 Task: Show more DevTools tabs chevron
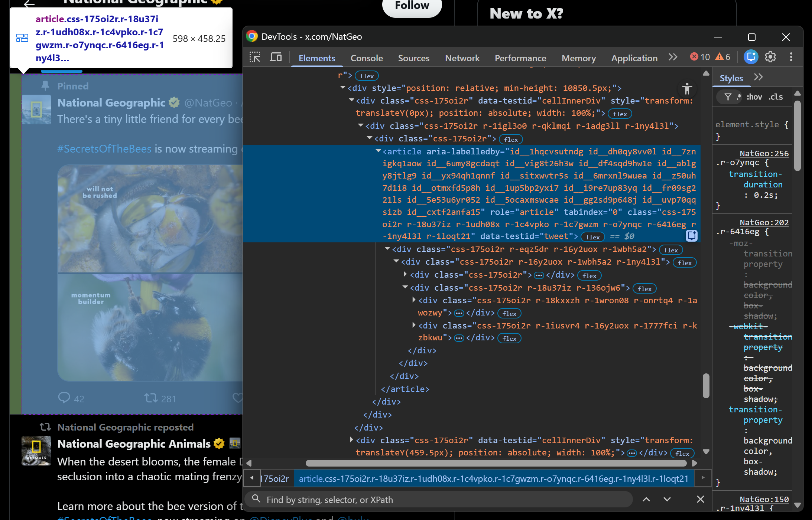point(673,57)
